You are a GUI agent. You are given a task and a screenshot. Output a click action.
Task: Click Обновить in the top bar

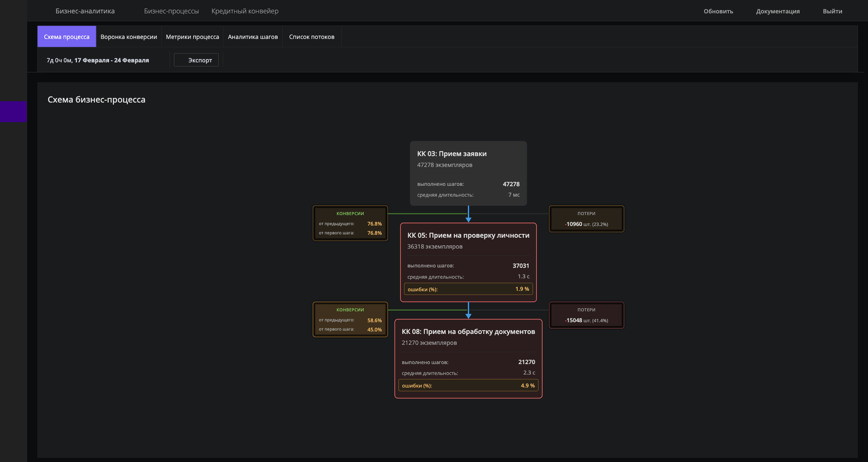(x=718, y=11)
